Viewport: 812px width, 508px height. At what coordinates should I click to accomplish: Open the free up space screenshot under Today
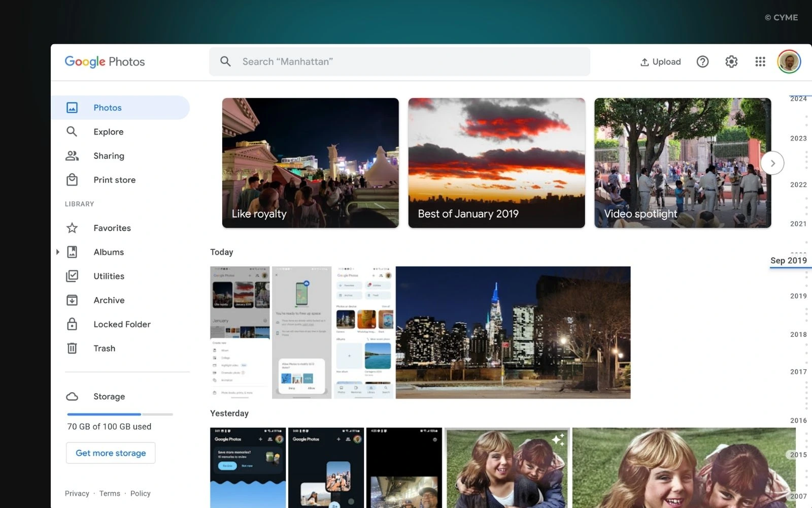pos(301,333)
